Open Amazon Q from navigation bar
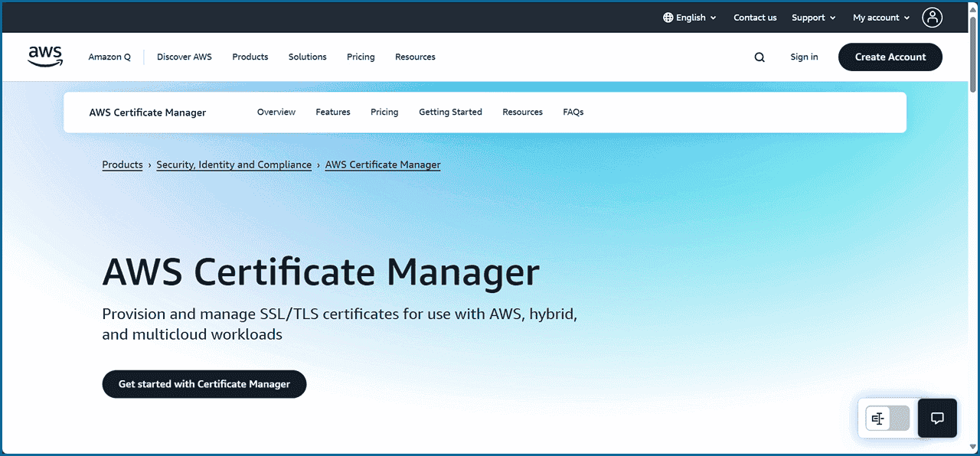 click(109, 57)
